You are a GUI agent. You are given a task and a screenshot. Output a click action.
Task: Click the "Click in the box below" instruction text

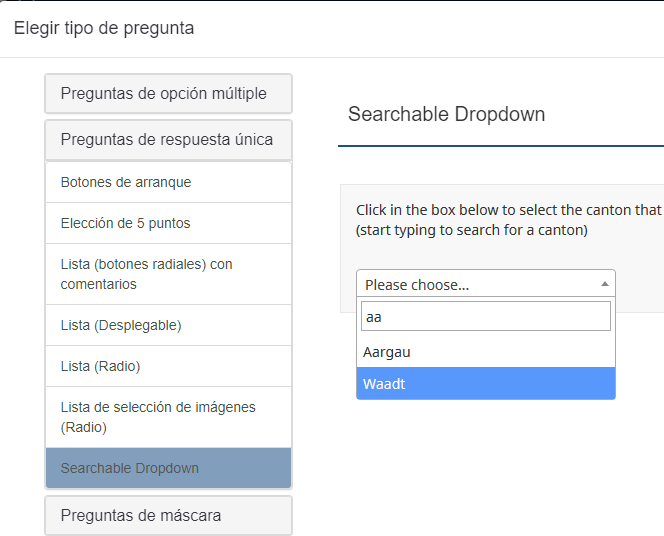pos(508,210)
